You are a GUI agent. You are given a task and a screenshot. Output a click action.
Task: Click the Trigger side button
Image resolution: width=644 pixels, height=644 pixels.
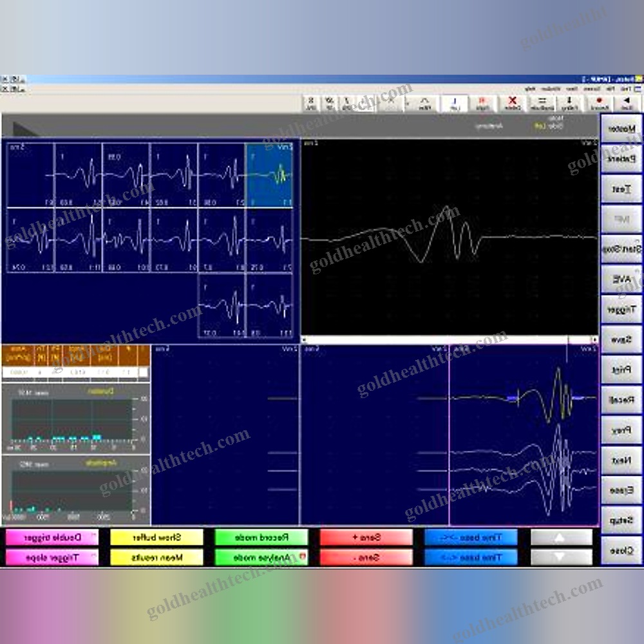(x=621, y=310)
